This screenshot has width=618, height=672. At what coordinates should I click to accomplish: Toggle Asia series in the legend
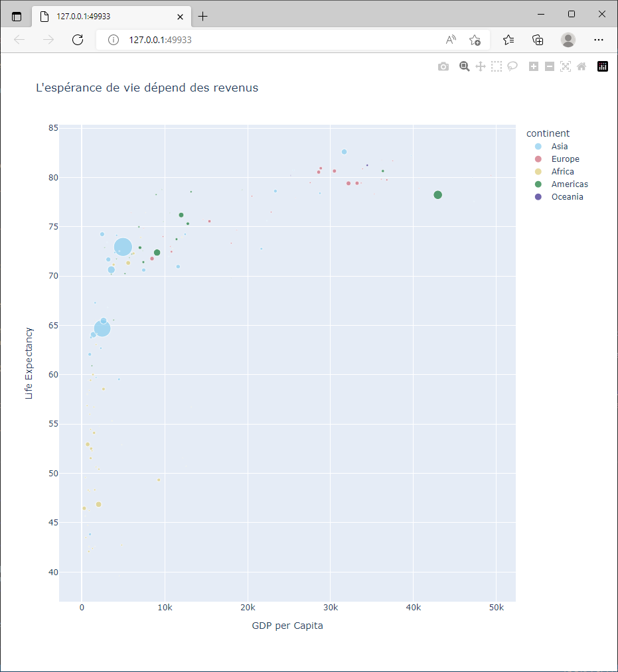coord(559,147)
